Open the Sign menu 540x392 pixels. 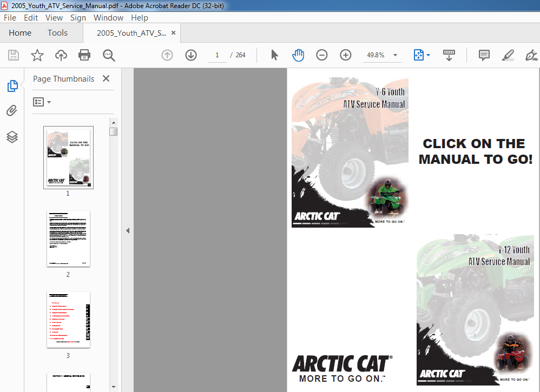click(x=78, y=17)
